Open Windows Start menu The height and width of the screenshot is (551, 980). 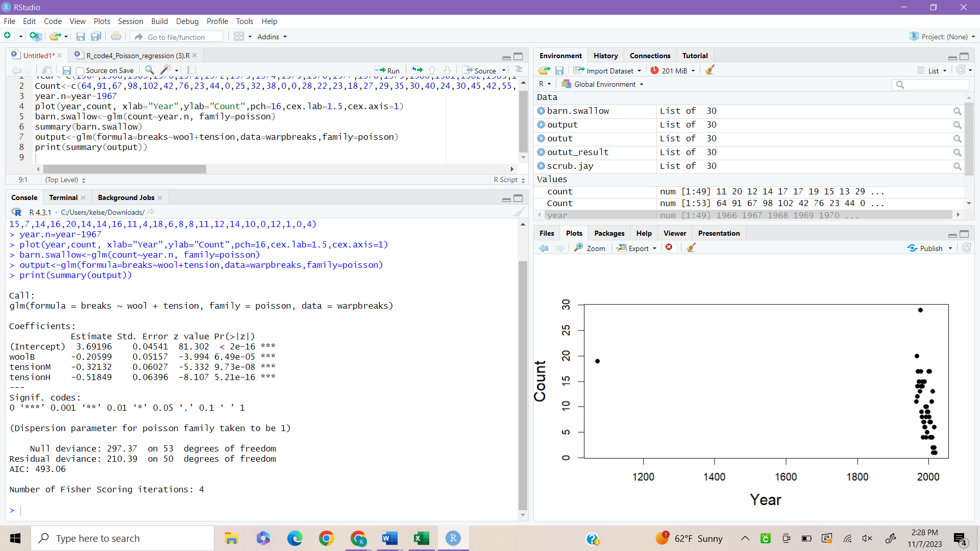click(15, 538)
